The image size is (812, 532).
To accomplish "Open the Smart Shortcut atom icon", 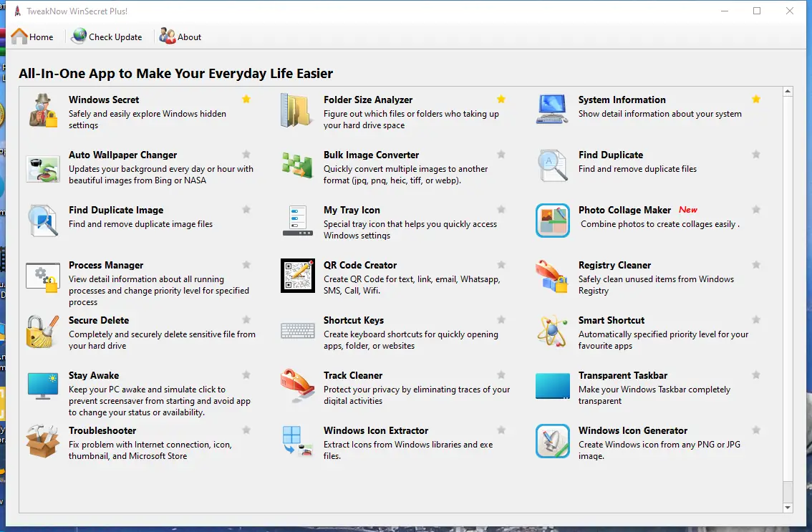I will point(552,331).
